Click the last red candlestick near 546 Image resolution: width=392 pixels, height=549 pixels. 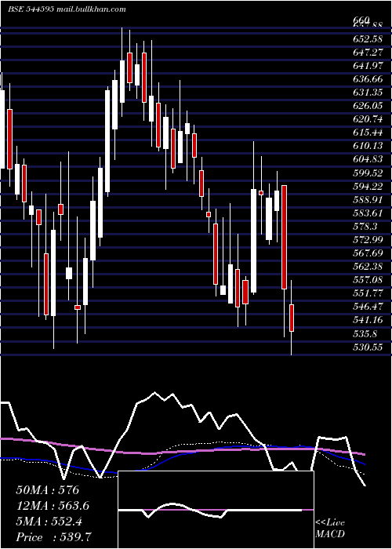[x=292, y=318]
